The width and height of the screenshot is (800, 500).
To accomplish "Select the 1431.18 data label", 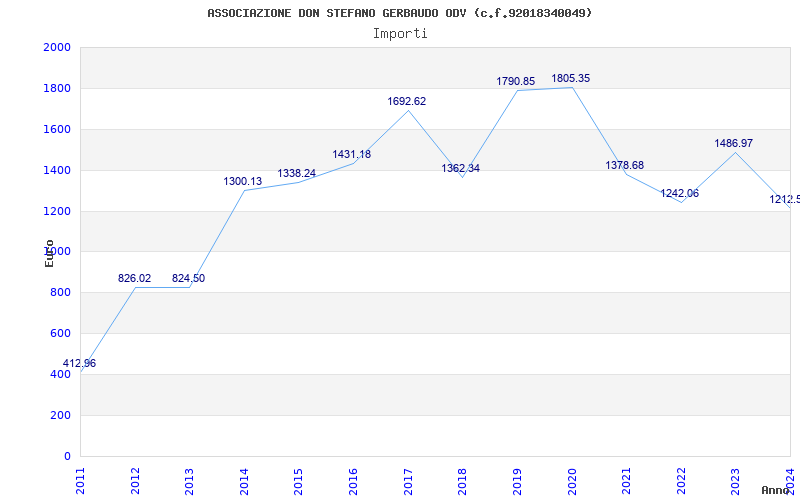I will coord(352,154).
